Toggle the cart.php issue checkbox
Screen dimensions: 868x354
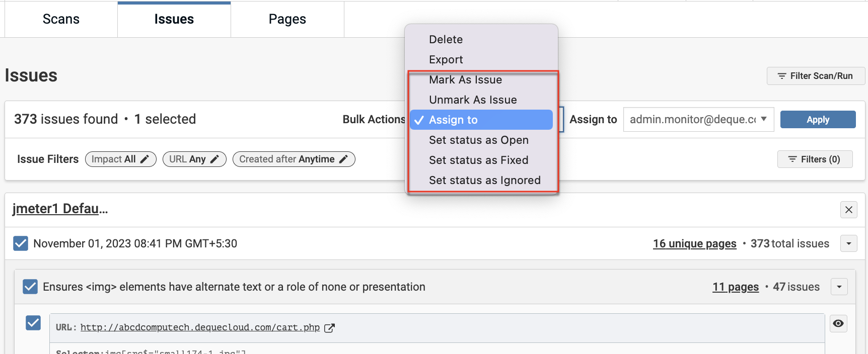pos(33,323)
